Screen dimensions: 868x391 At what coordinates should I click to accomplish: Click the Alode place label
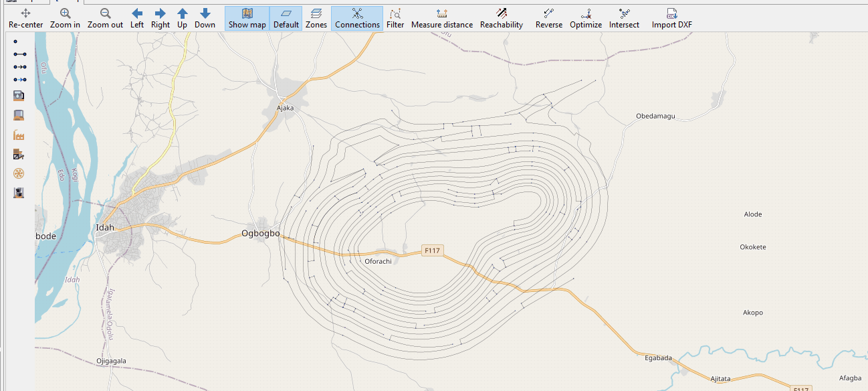[x=753, y=214]
